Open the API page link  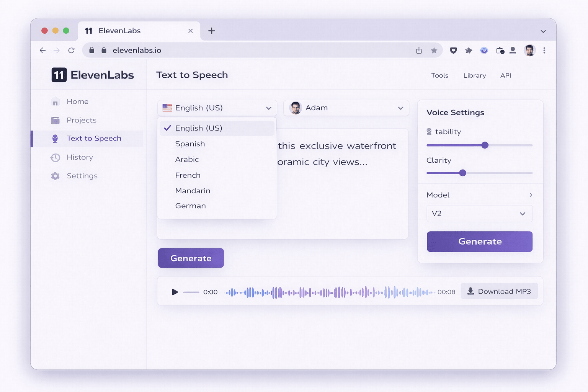[x=505, y=75]
